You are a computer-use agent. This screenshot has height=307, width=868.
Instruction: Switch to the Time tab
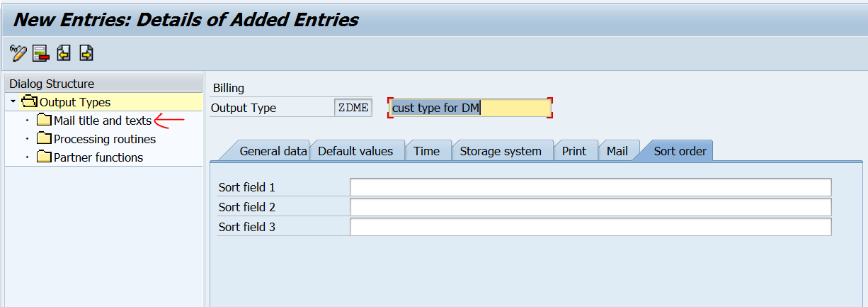click(x=426, y=151)
